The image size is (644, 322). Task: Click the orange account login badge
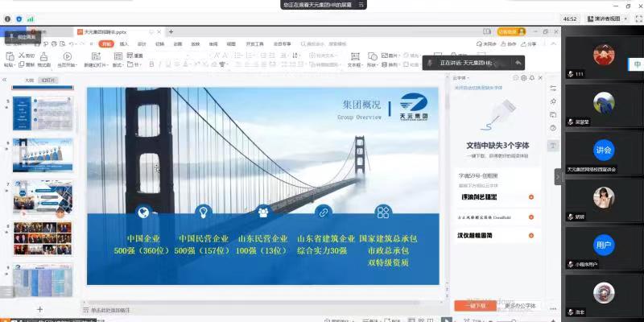coord(511,31)
